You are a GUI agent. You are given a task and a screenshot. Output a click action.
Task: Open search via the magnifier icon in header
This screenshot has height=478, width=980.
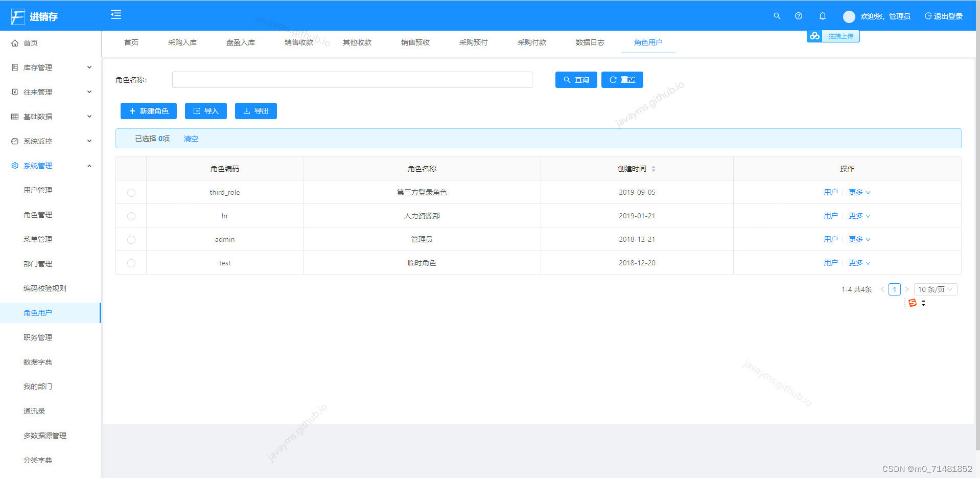coord(777,16)
